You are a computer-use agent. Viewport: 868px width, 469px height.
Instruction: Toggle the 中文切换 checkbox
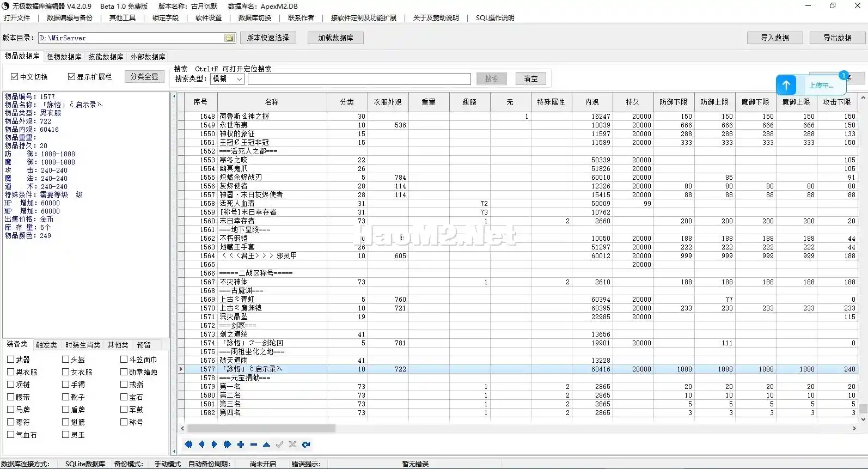coord(14,77)
